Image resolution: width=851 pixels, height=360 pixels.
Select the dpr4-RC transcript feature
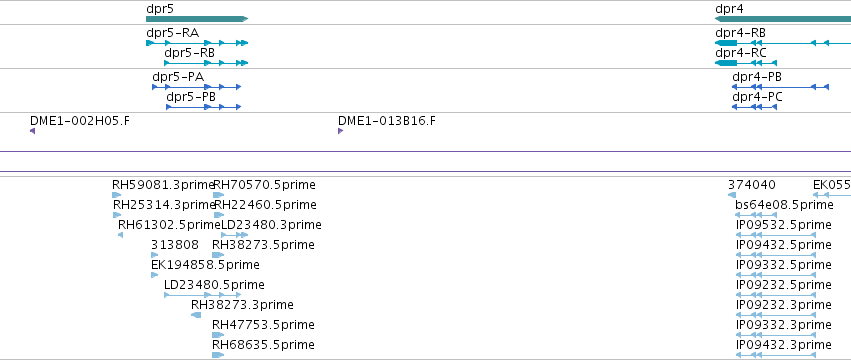pyautogui.click(x=746, y=63)
